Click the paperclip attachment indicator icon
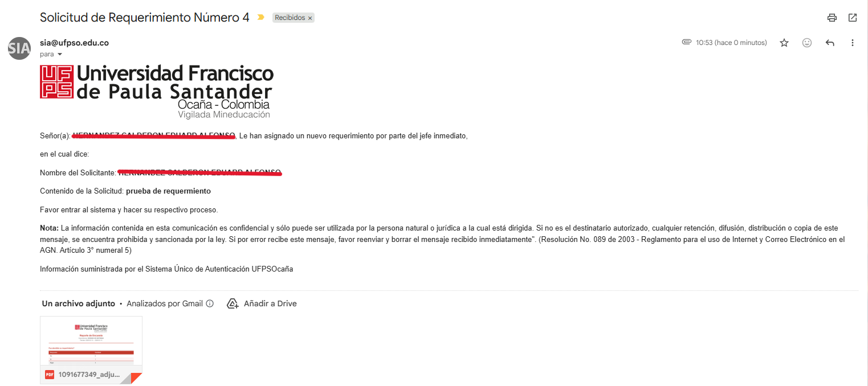 click(x=687, y=43)
